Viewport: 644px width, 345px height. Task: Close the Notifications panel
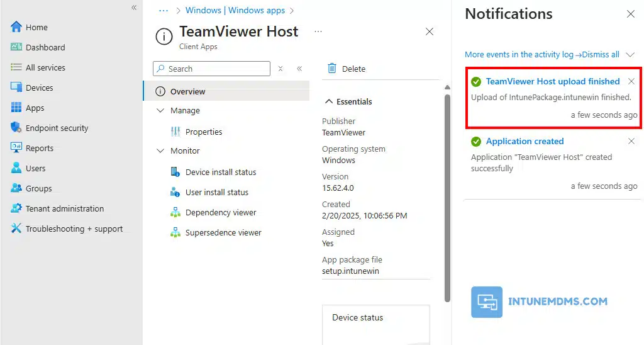coord(630,14)
